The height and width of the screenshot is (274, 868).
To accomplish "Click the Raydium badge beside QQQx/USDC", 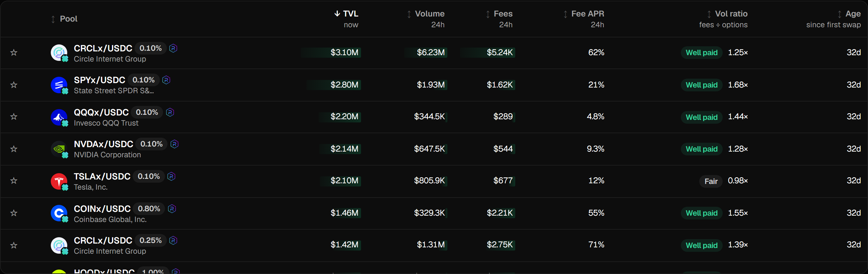I will [x=170, y=112].
